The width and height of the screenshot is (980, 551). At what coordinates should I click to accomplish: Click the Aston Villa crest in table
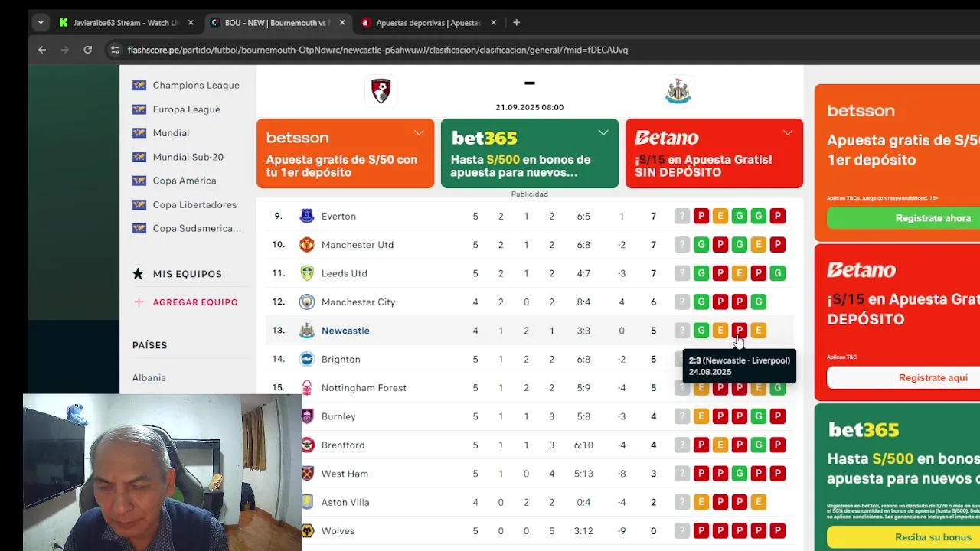tap(307, 502)
